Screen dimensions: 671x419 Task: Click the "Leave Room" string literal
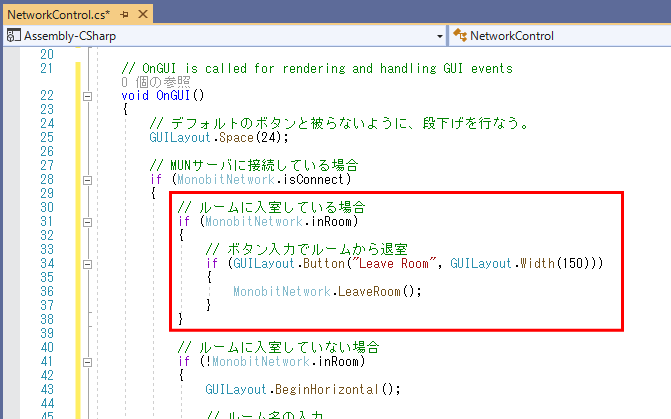[393, 263]
